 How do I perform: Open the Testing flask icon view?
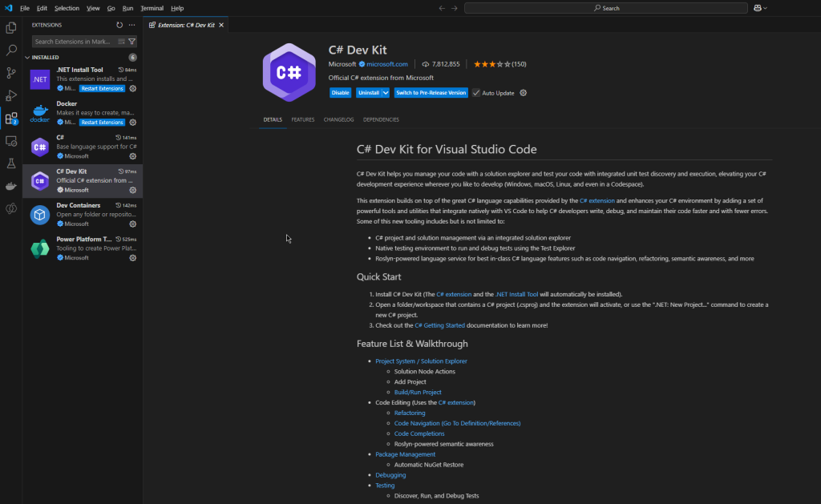pos(11,163)
